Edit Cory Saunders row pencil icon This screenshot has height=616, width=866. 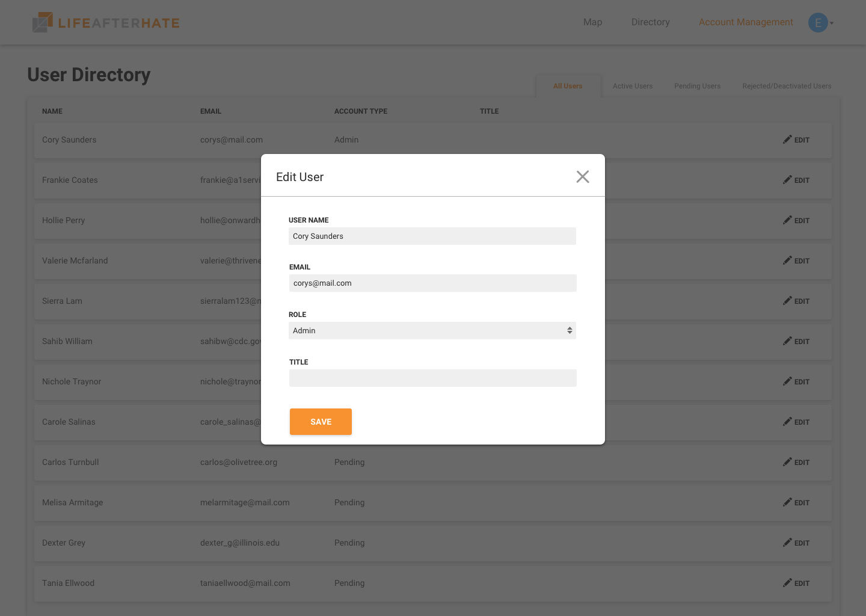(x=787, y=140)
